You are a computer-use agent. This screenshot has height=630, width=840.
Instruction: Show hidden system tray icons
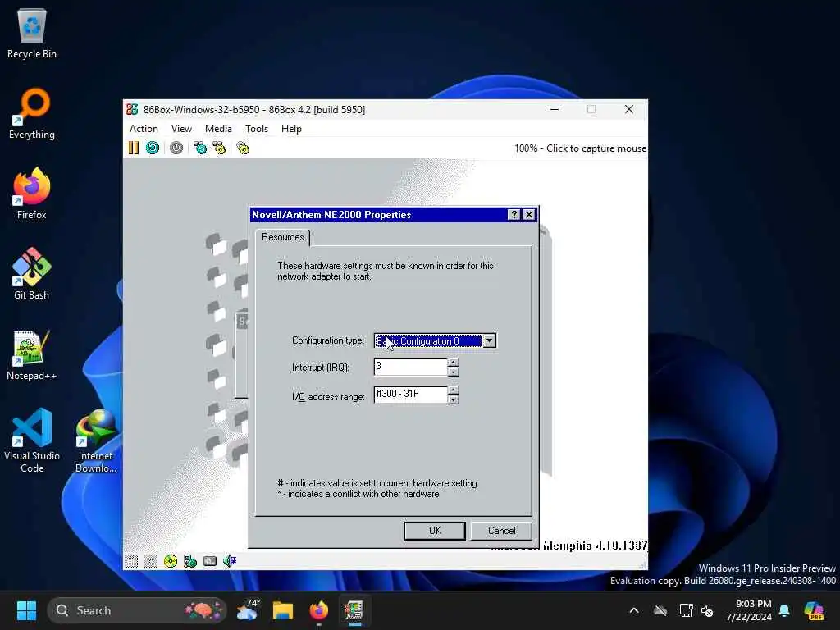pyautogui.click(x=634, y=610)
